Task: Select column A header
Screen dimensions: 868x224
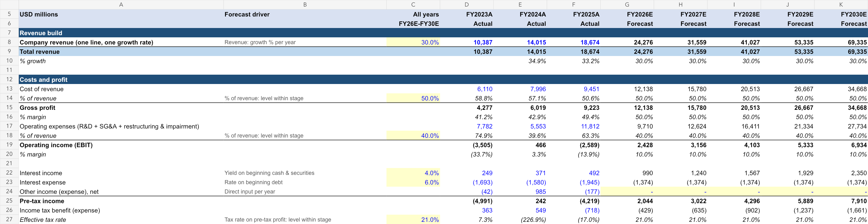Action: (121, 4)
